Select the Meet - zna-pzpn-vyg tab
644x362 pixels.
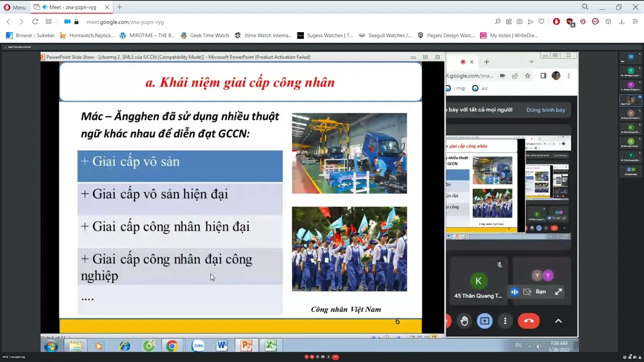(72, 8)
